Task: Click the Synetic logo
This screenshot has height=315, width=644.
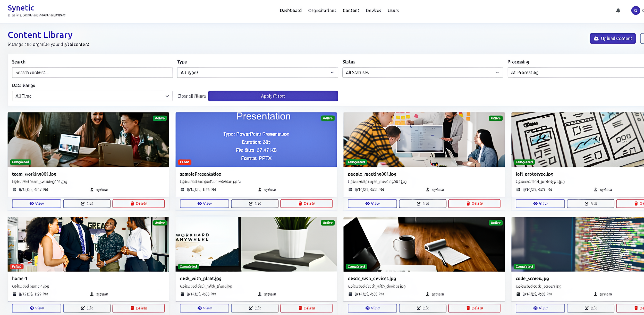Action: tap(21, 8)
